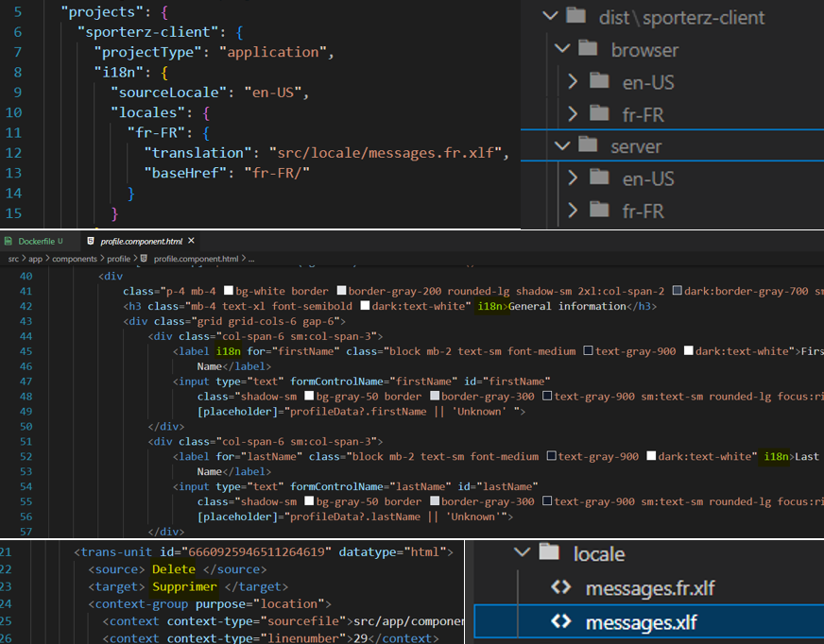Expand en-US folder under server
824x644 pixels.
(x=573, y=178)
